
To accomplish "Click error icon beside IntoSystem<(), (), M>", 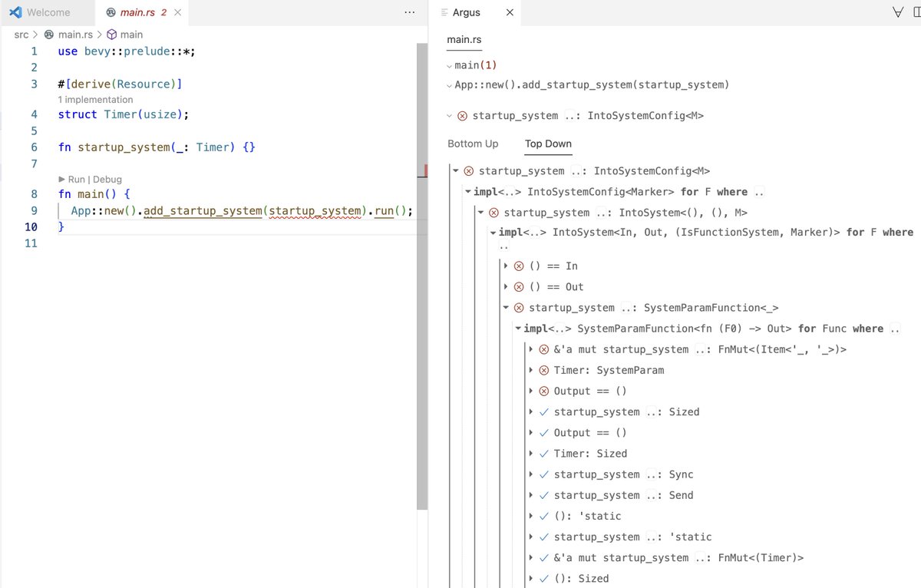I will point(494,213).
